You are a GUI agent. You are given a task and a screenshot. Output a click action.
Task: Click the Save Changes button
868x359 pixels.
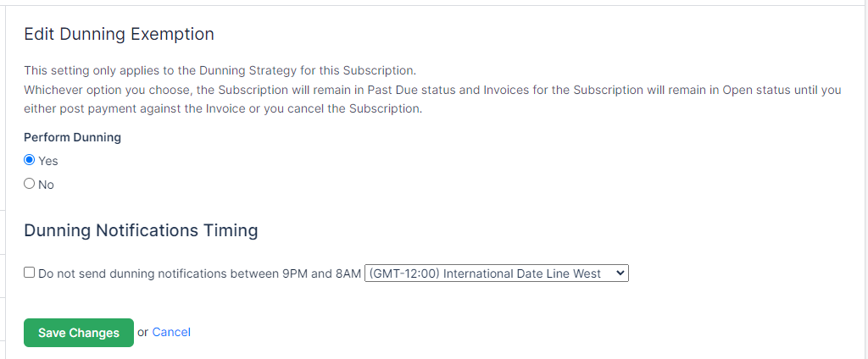point(79,333)
